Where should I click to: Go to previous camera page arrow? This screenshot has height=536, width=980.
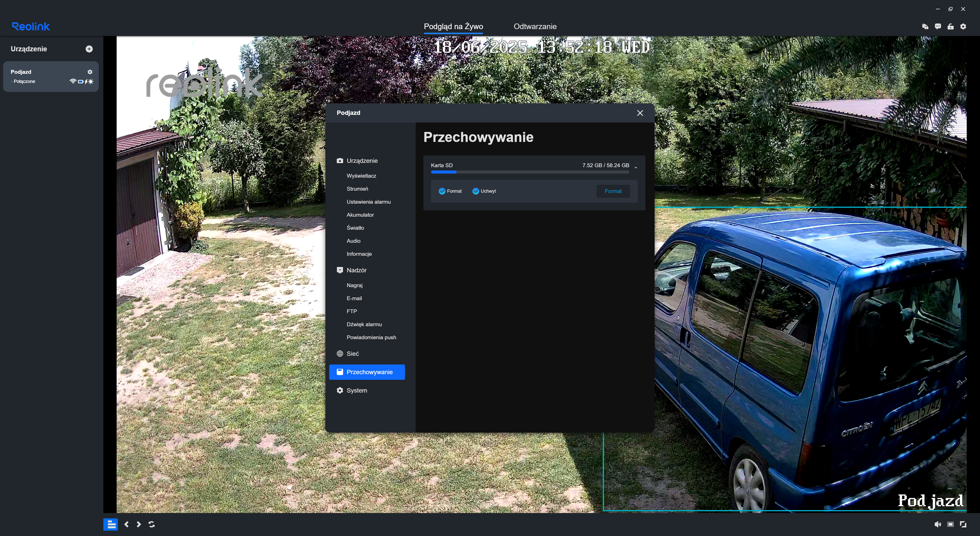[x=126, y=524]
